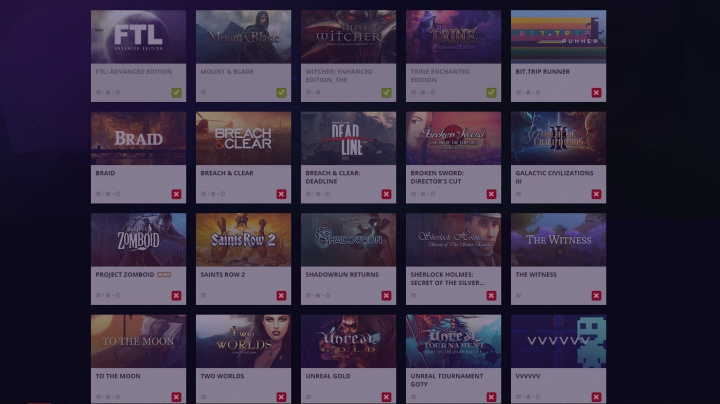720x404 pixels.
Task: Click 'Trine Enchanted Edition' title text
Action: 440,76
